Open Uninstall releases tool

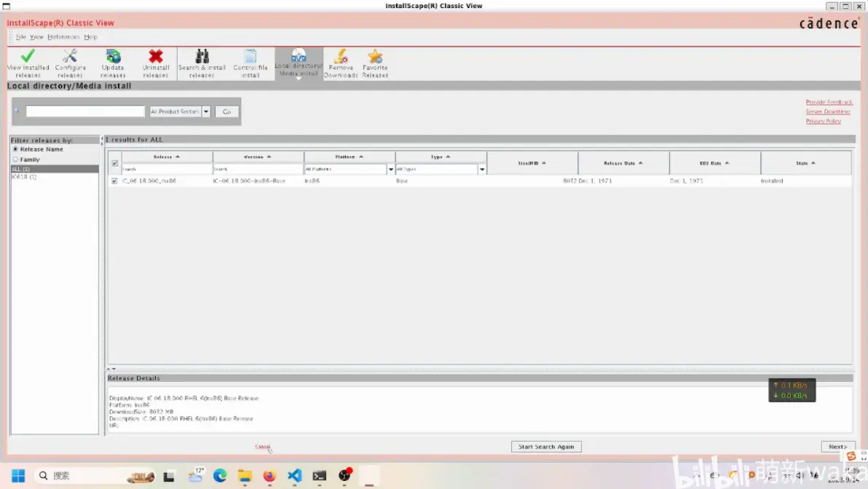click(156, 63)
